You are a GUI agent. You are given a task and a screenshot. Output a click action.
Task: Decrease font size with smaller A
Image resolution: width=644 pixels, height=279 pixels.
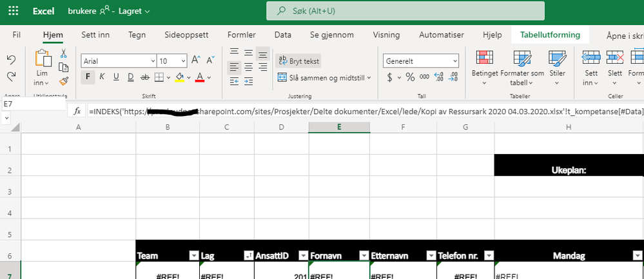[210, 61]
